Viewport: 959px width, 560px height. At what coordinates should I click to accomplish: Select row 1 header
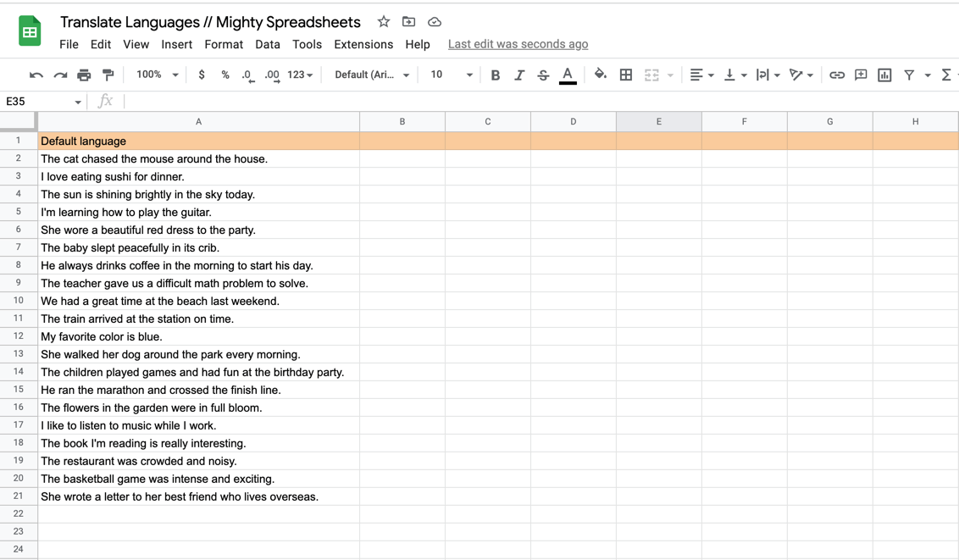coord(19,141)
